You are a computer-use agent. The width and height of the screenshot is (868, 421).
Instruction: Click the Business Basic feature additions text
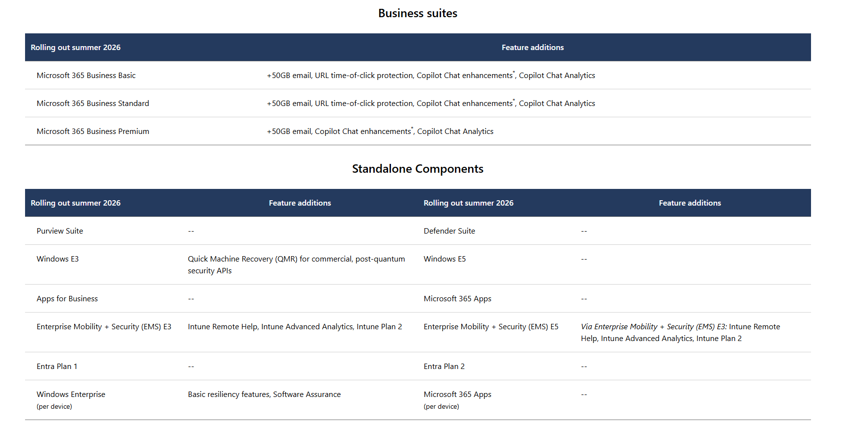coord(431,75)
